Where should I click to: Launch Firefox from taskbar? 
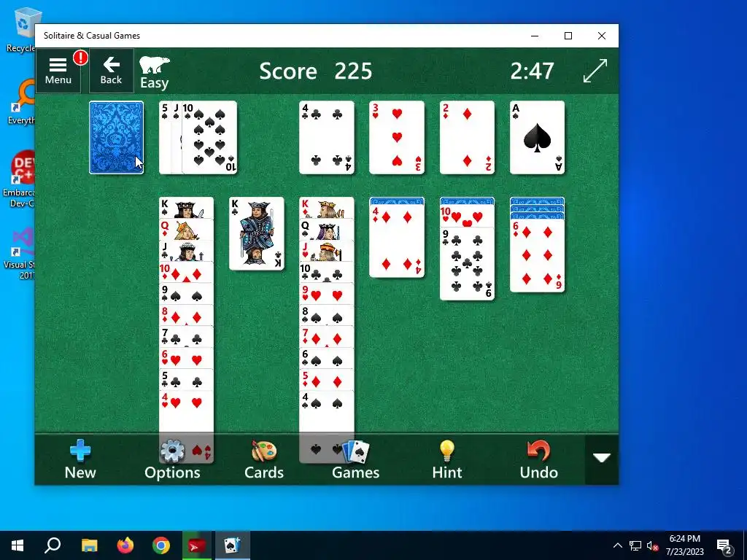click(x=125, y=545)
